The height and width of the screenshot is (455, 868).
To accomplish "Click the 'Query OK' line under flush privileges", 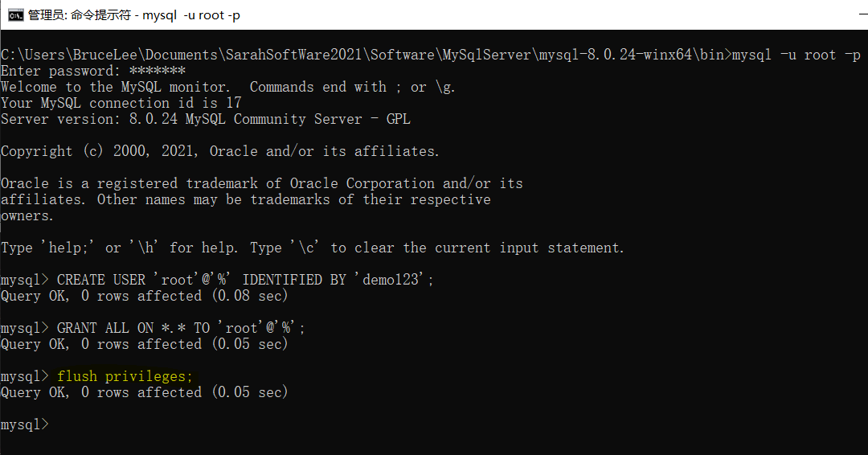I will coord(145,392).
